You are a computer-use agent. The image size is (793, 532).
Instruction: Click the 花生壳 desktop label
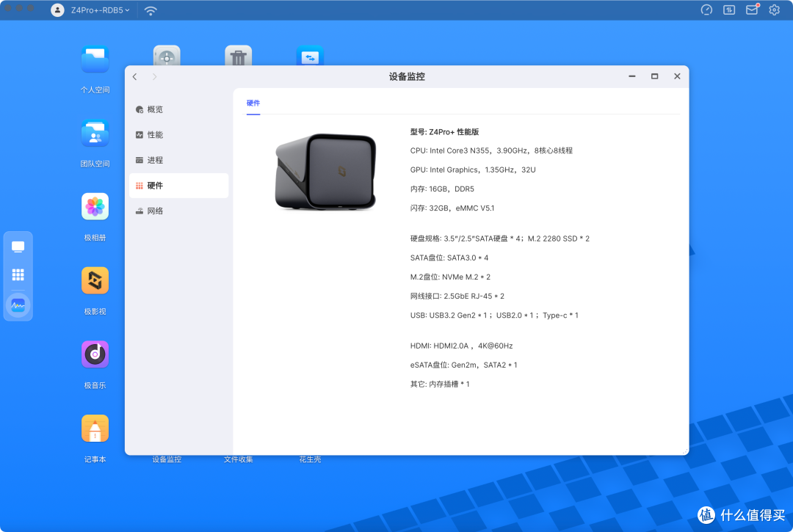[310, 459]
